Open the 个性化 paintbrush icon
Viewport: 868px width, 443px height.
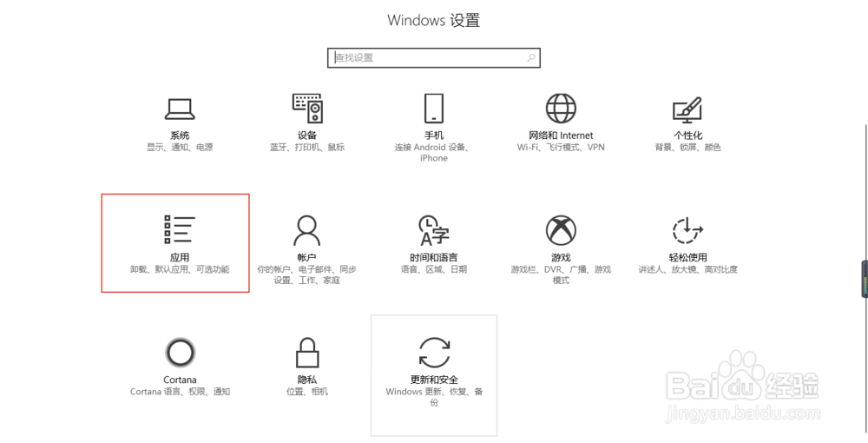click(x=687, y=109)
